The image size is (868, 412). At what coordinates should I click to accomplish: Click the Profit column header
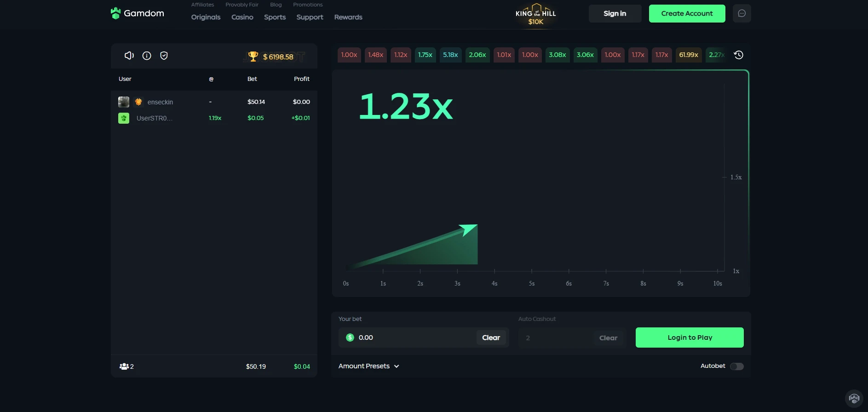tap(302, 79)
